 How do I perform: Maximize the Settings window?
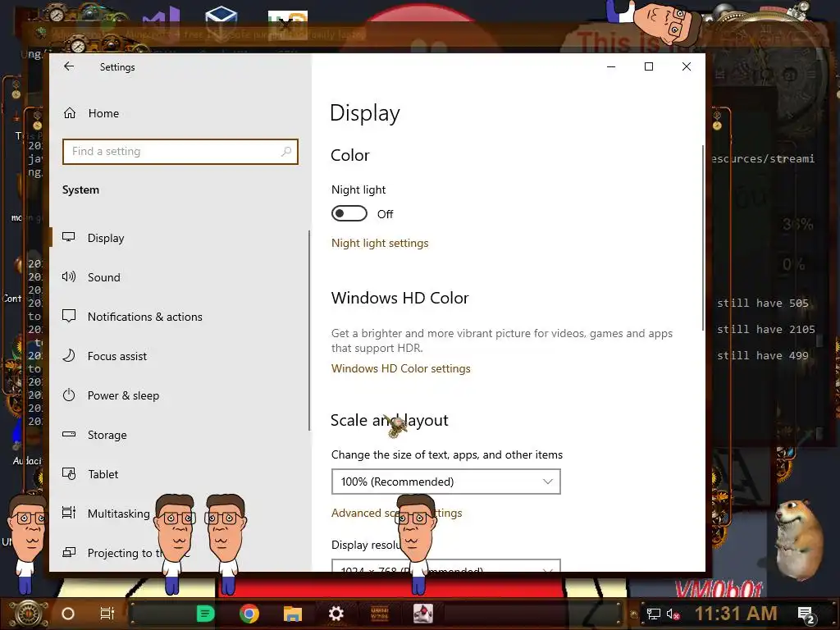[x=649, y=66]
